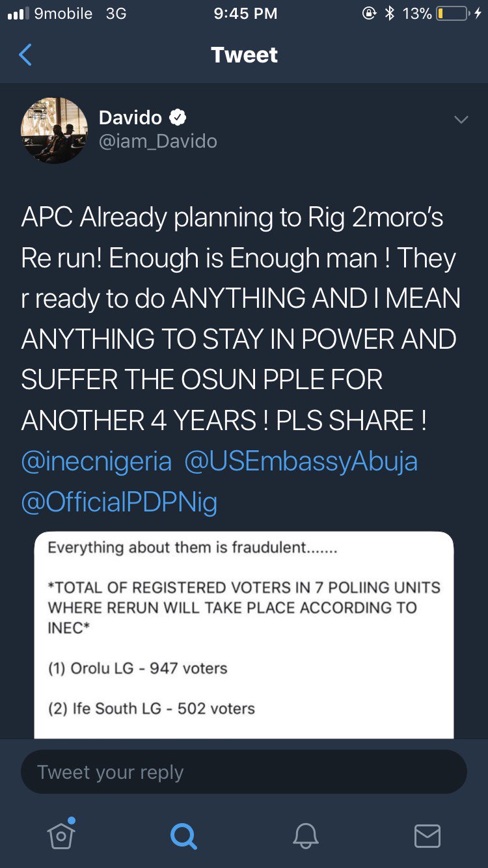Screen dimensions: 488x868
Task: Open the Home tab icon
Action: [61, 835]
